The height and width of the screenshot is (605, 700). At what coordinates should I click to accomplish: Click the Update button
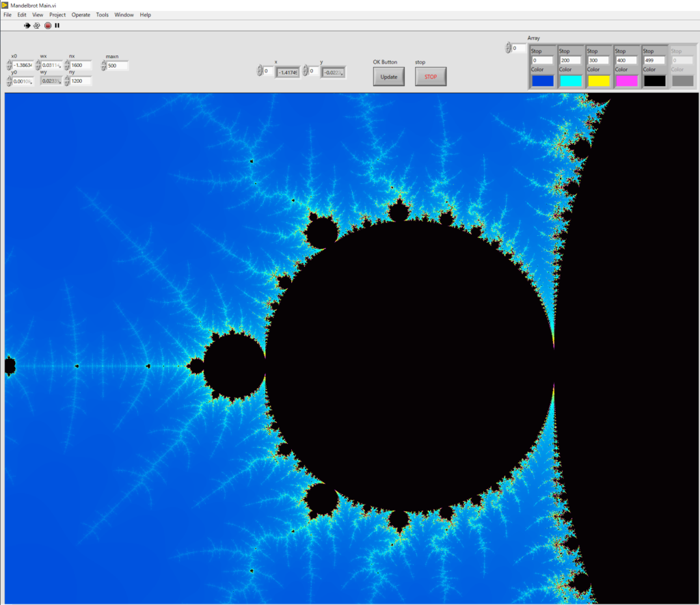tap(388, 77)
